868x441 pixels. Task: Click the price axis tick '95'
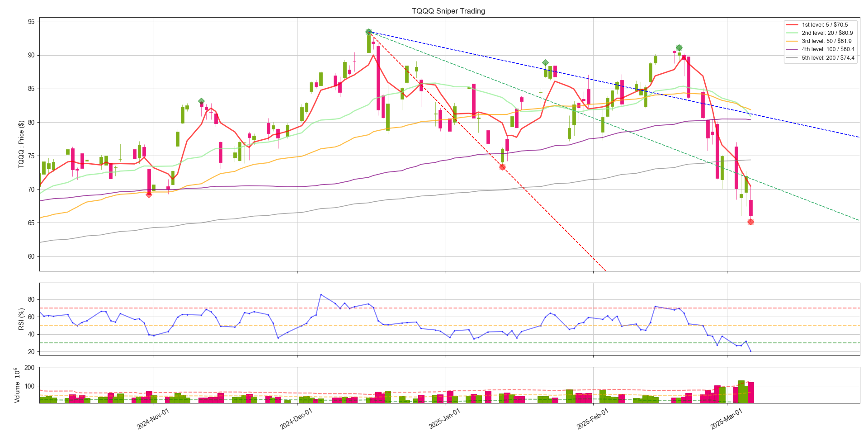[x=31, y=22]
